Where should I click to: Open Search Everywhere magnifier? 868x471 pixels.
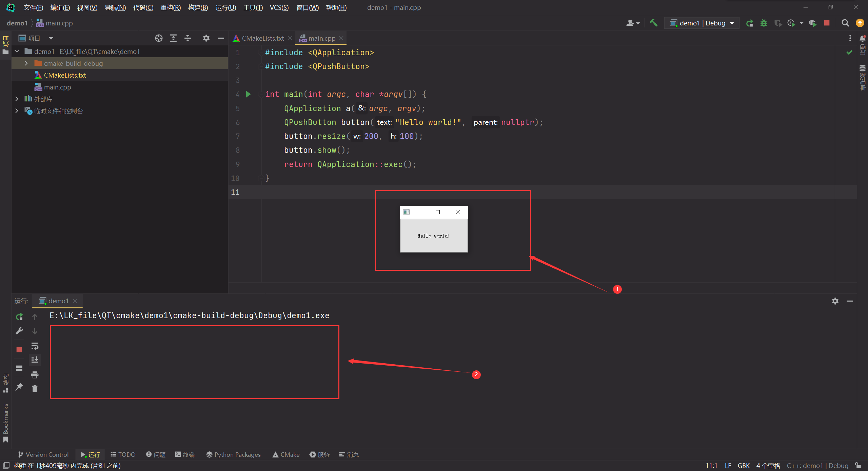[845, 23]
